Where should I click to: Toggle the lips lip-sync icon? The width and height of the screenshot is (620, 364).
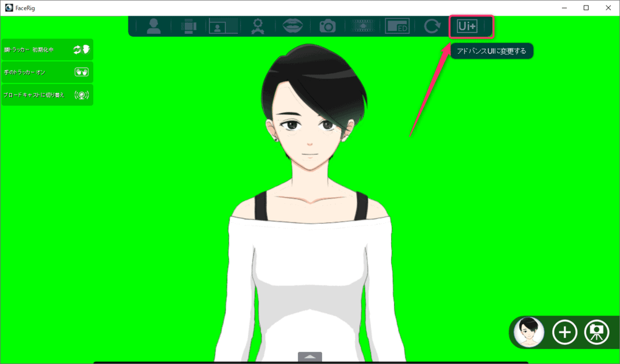pos(293,26)
